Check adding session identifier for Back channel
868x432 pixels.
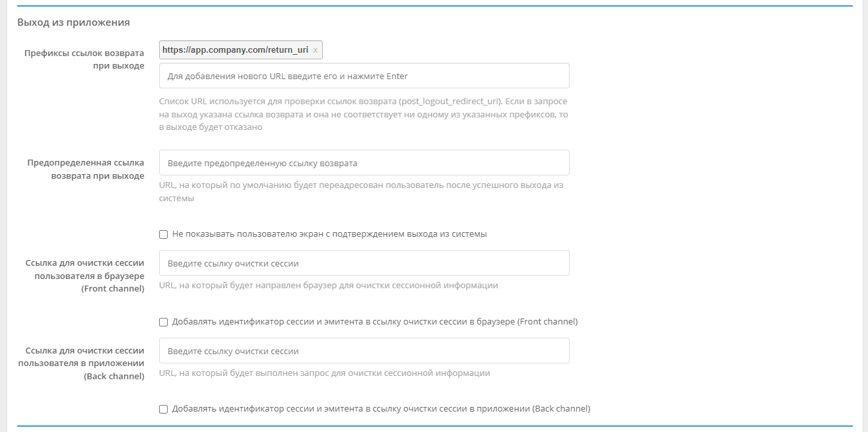click(x=162, y=410)
